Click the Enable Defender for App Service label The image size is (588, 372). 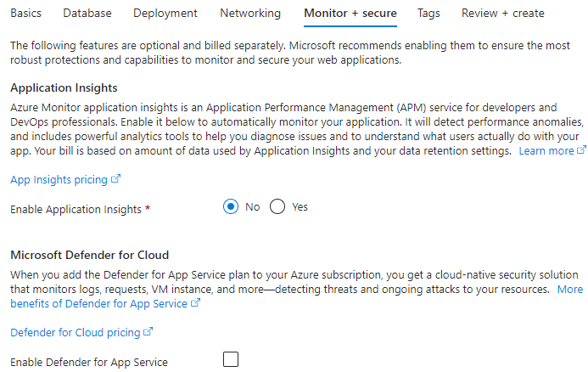89,363
